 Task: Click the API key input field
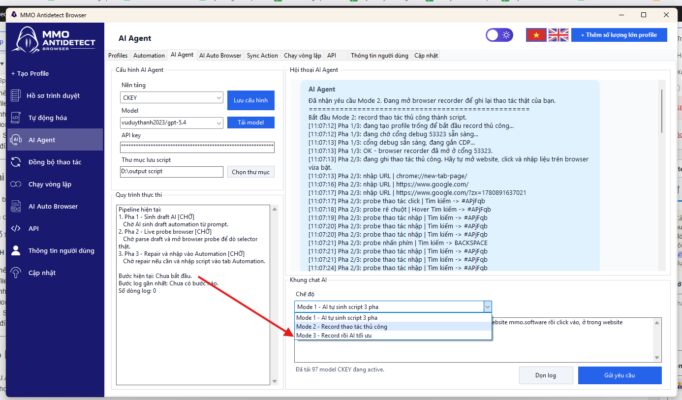click(197, 147)
